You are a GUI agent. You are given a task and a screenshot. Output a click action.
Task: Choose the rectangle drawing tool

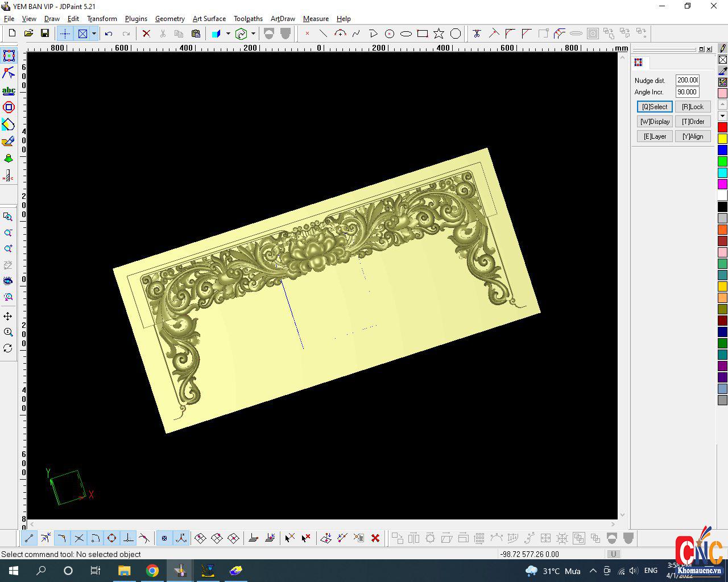coord(422,34)
